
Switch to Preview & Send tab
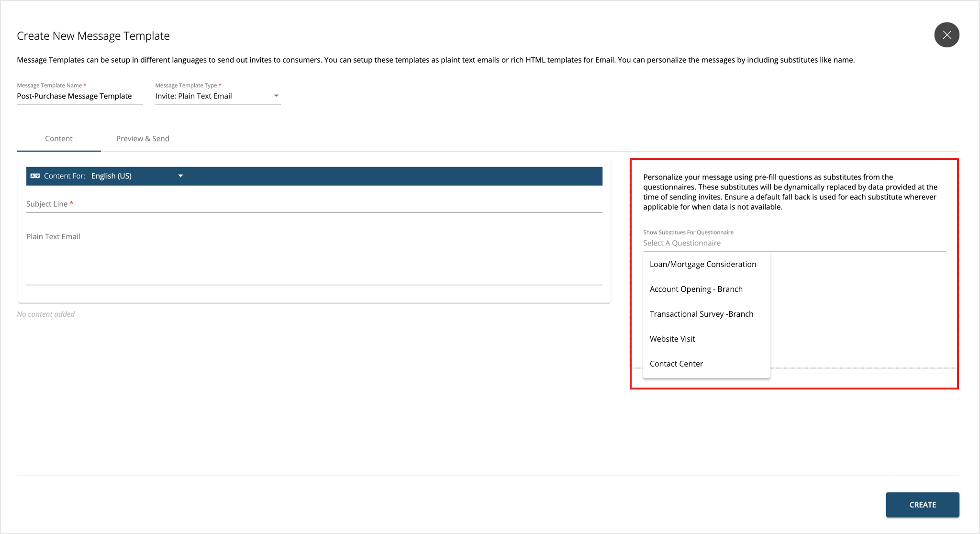[143, 139]
